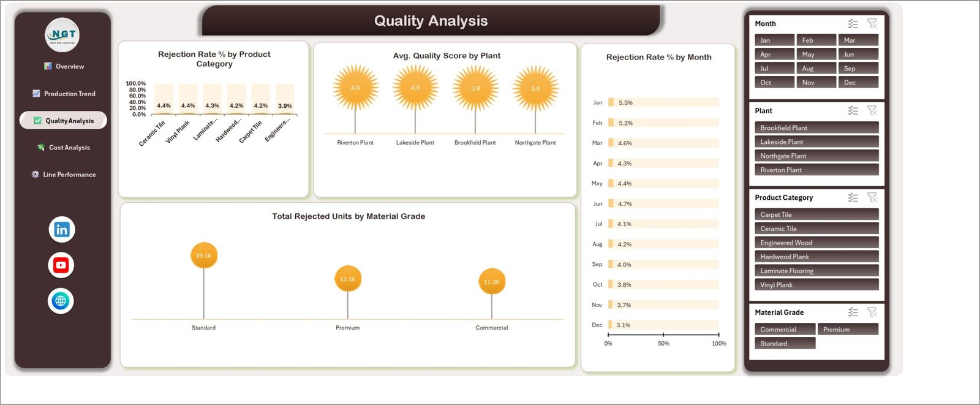Filter by Brookfield Plant slicer item
980x405 pixels.
816,128
